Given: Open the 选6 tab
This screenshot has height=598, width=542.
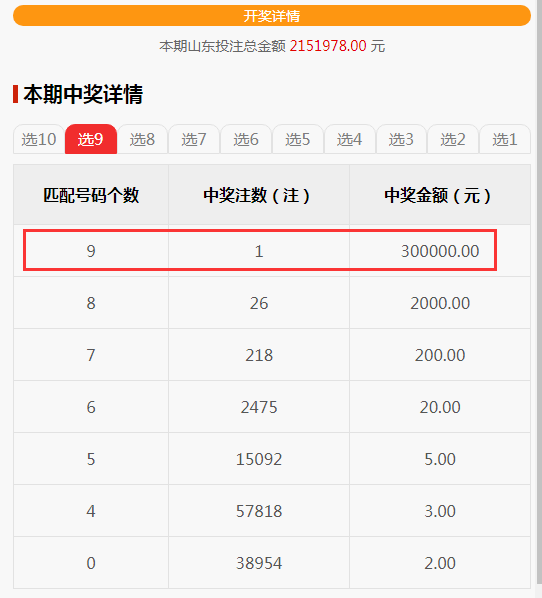Looking at the screenshot, I should [246, 139].
